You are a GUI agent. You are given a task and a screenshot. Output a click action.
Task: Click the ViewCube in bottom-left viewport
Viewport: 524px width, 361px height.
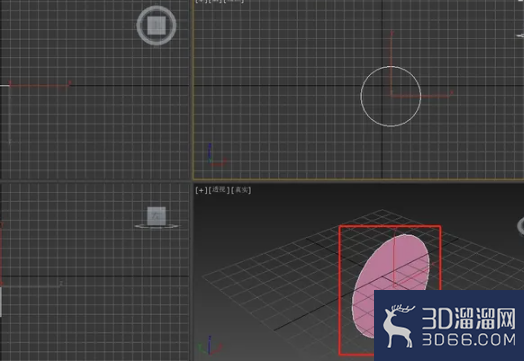pos(156,216)
